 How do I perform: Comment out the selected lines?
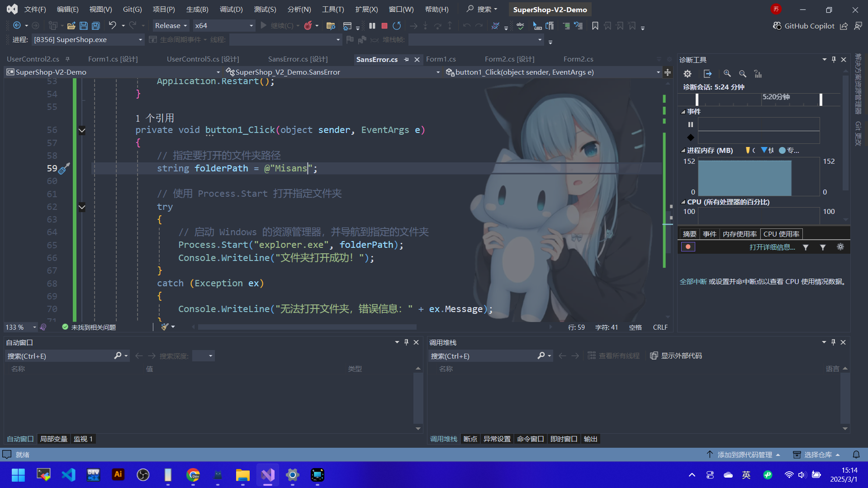point(566,26)
